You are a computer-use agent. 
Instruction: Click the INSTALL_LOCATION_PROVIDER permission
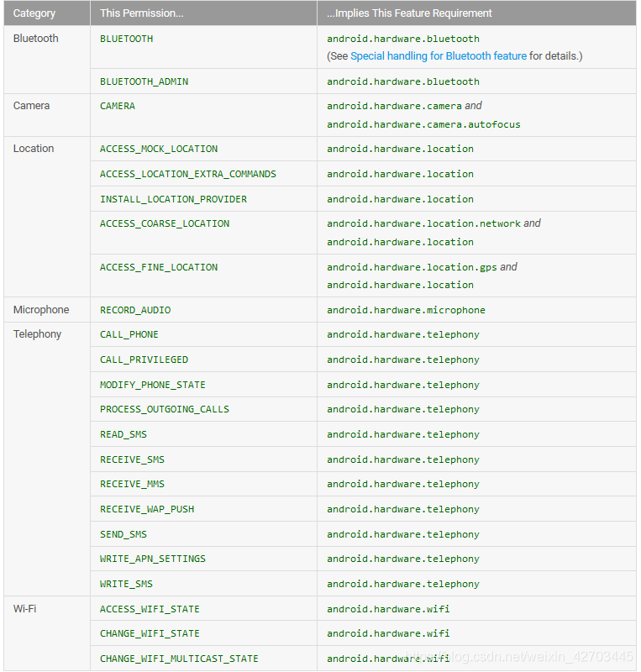point(173,199)
